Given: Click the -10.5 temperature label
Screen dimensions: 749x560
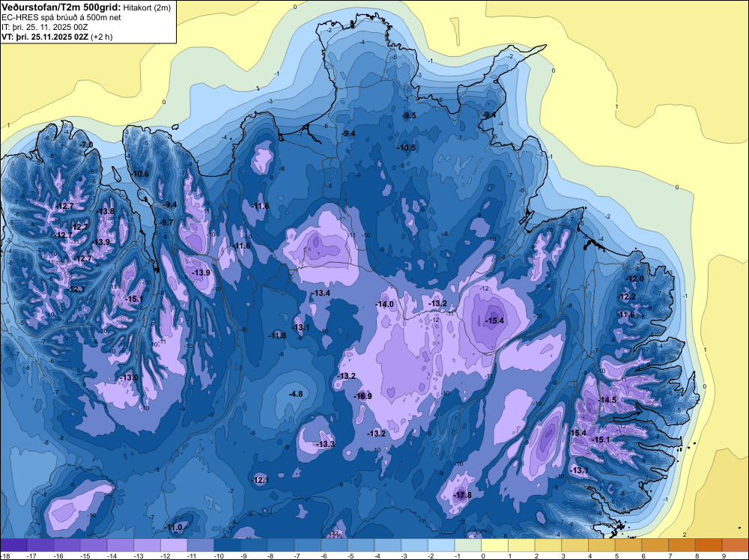Looking at the screenshot, I should pos(407,147).
